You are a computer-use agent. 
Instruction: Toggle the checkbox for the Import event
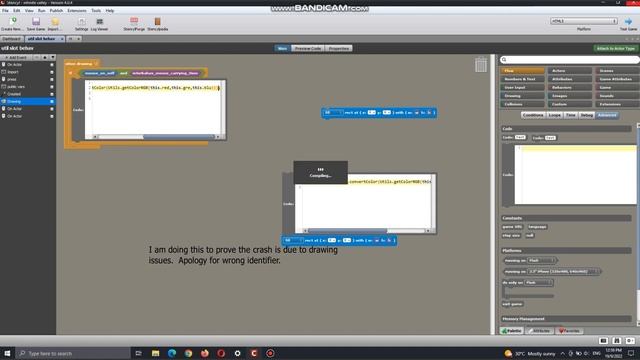[52, 72]
